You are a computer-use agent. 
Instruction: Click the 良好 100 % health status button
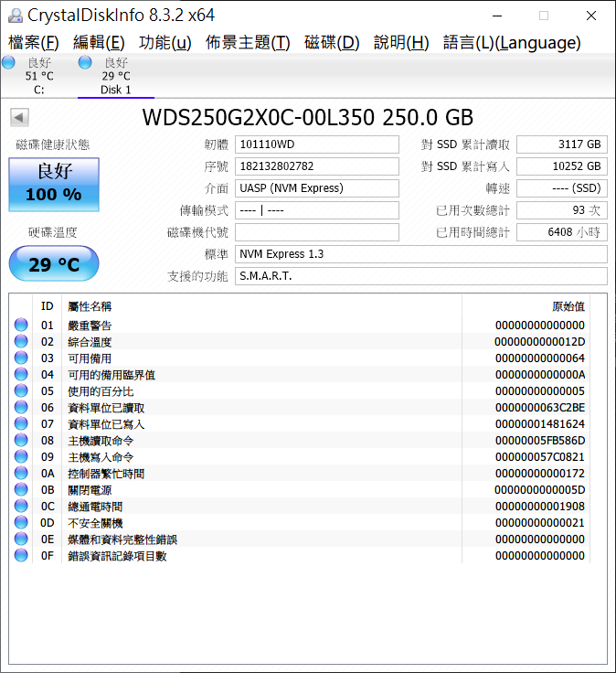click(x=54, y=185)
